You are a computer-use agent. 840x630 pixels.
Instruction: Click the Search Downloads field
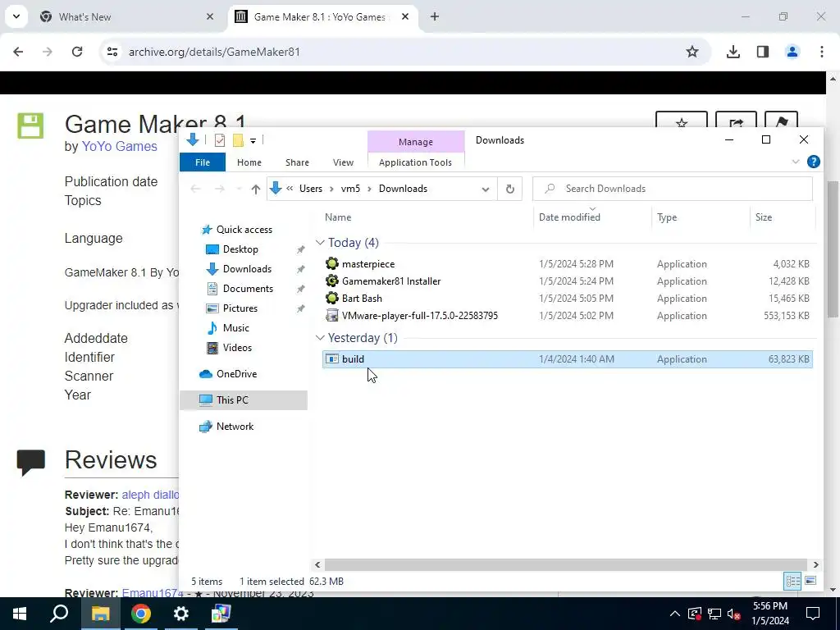coord(673,189)
